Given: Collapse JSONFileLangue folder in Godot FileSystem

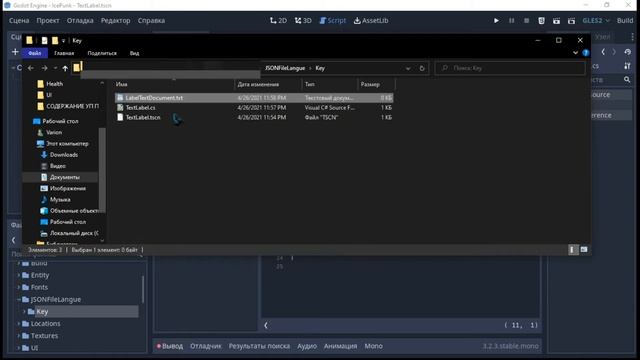Looking at the screenshot, I should coord(18,300).
